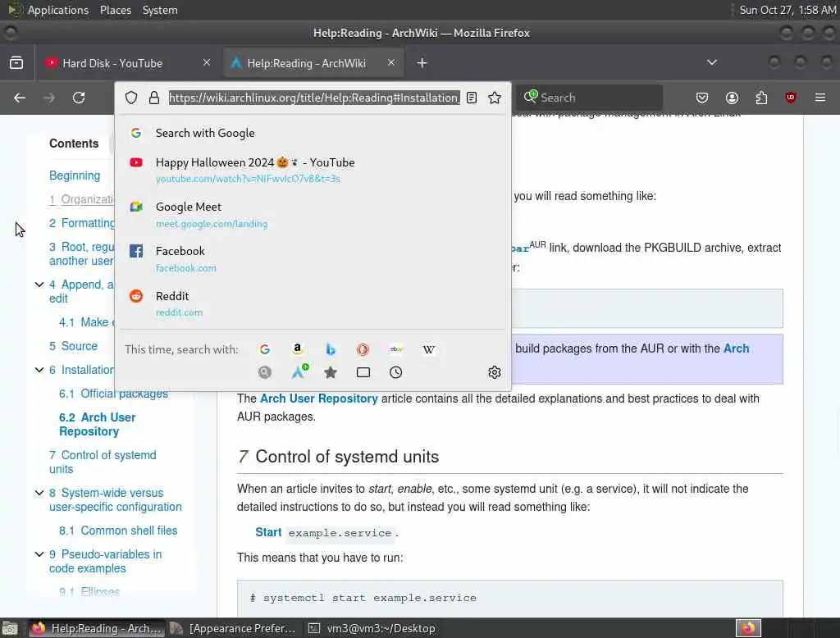Search this time with DuckDuckGo icon

(x=363, y=349)
